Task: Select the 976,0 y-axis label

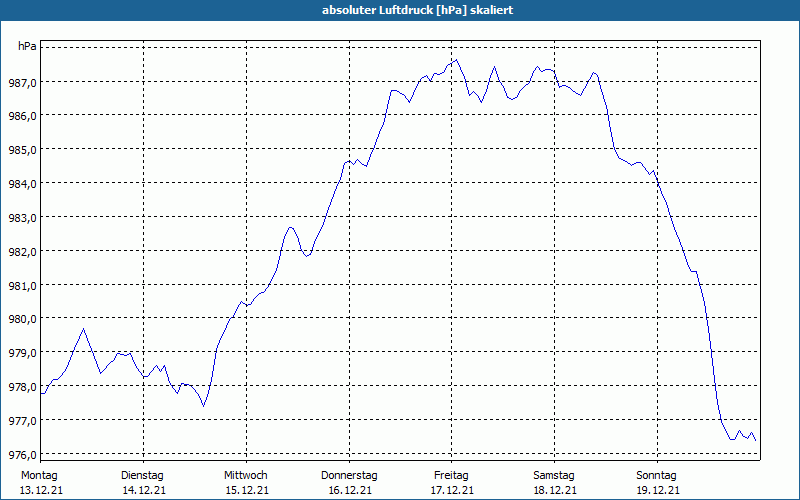Action: [22, 455]
